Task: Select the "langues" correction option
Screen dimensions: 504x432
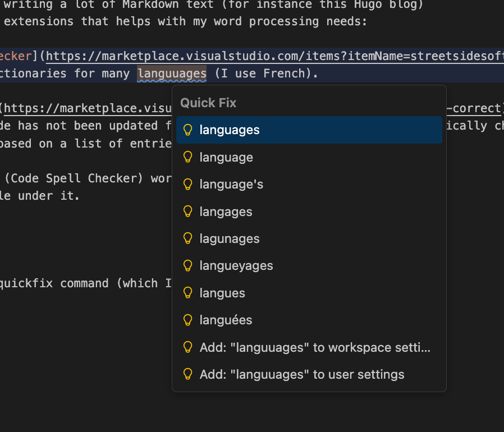Action: point(222,293)
